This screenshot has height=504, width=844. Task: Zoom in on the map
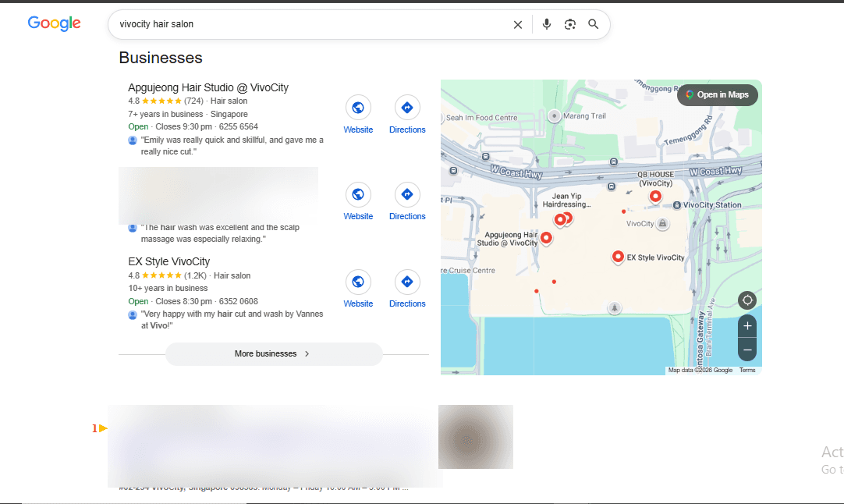(x=747, y=326)
